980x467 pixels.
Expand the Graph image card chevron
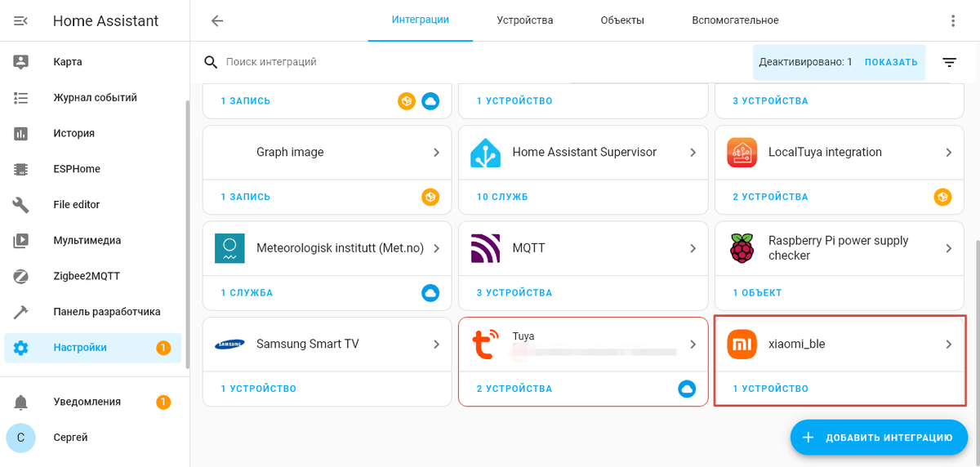(x=437, y=153)
